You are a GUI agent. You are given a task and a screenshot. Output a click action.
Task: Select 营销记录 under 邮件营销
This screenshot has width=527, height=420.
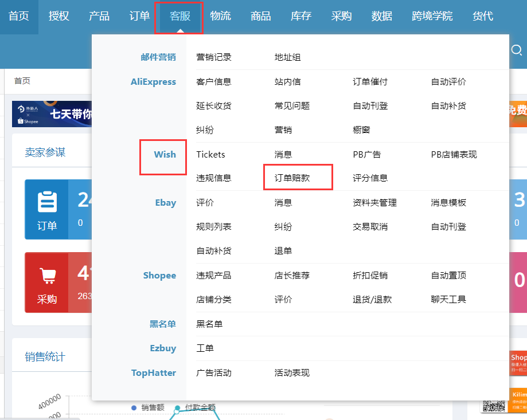click(214, 57)
